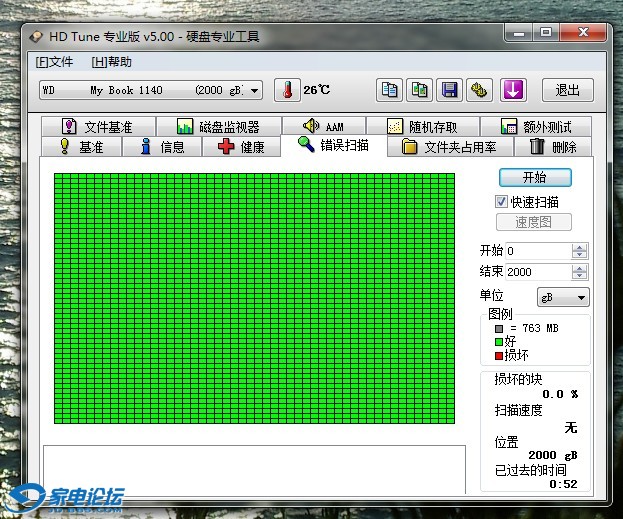Open the 单位 gB unit dropdown
Image resolution: width=623 pixels, height=519 pixels.
click(x=563, y=297)
